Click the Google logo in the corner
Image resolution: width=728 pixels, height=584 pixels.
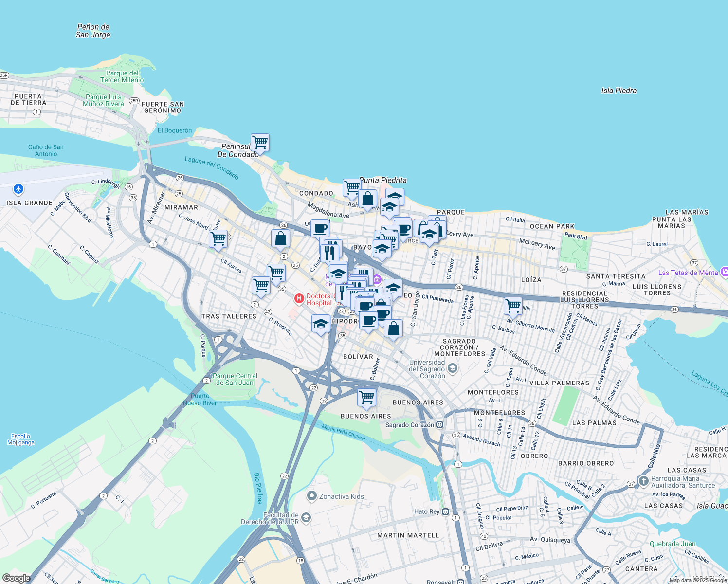point(16,578)
